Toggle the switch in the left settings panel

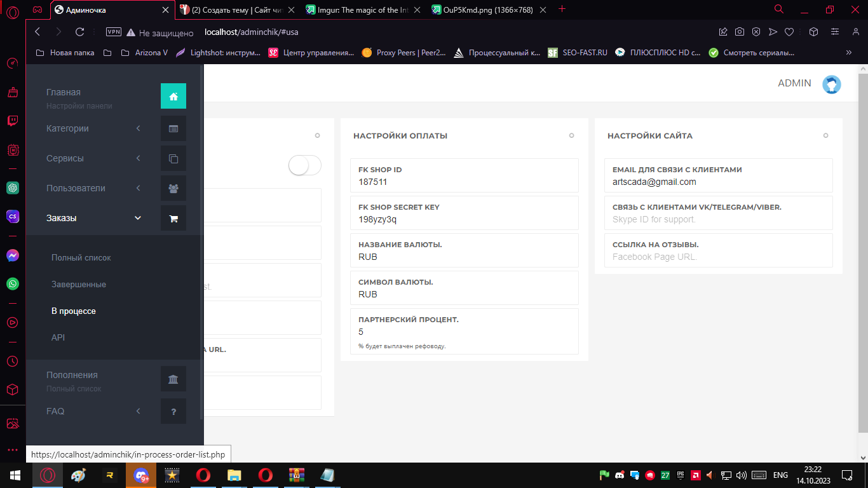pos(305,165)
